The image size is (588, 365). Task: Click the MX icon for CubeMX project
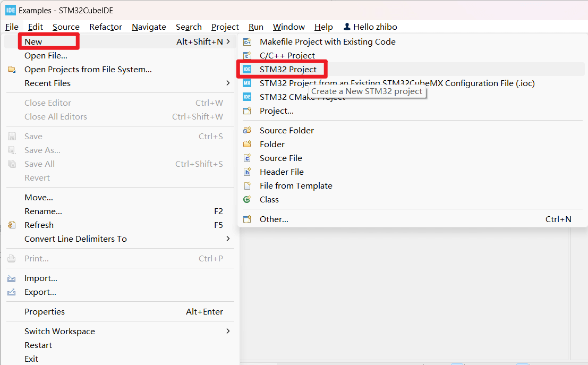pyautogui.click(x=247, y=83)
